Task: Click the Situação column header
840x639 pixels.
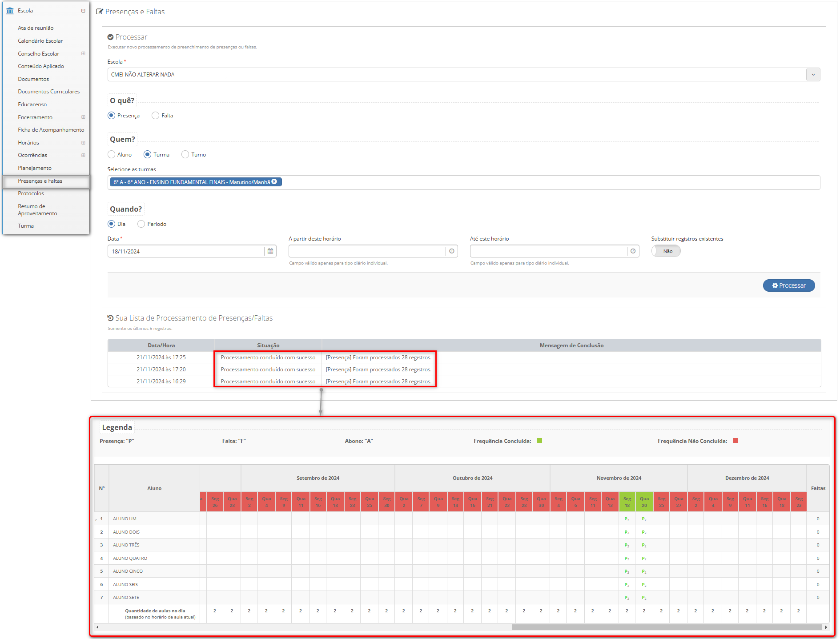Action: click(x=268, y=346)
